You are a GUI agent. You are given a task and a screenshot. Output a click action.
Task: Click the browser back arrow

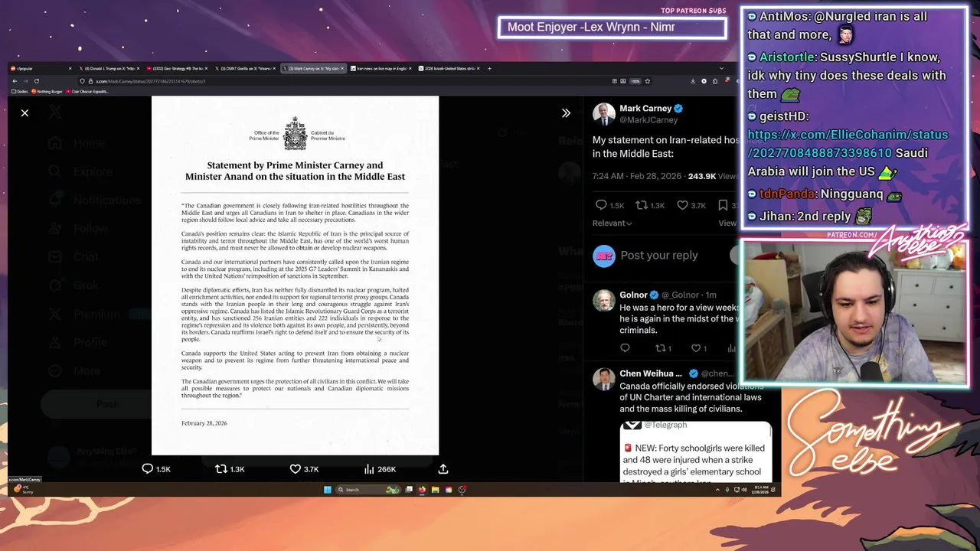pyautogui.click(x=15, y=81)
